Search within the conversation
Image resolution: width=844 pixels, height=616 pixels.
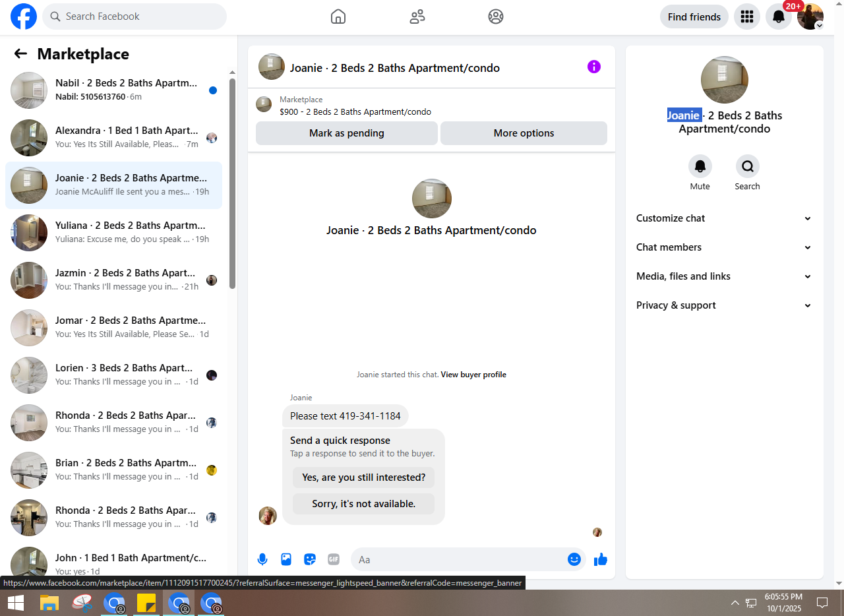[748, 166]
